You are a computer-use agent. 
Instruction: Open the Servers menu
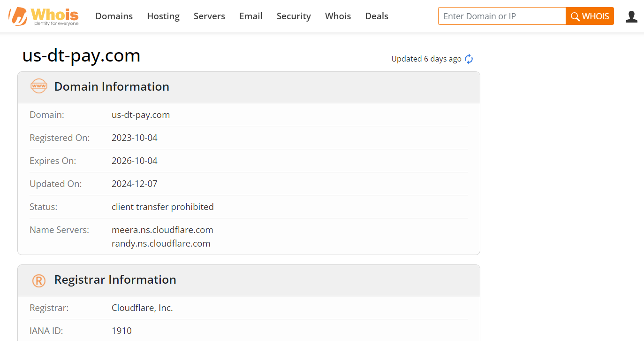(209, 16)
